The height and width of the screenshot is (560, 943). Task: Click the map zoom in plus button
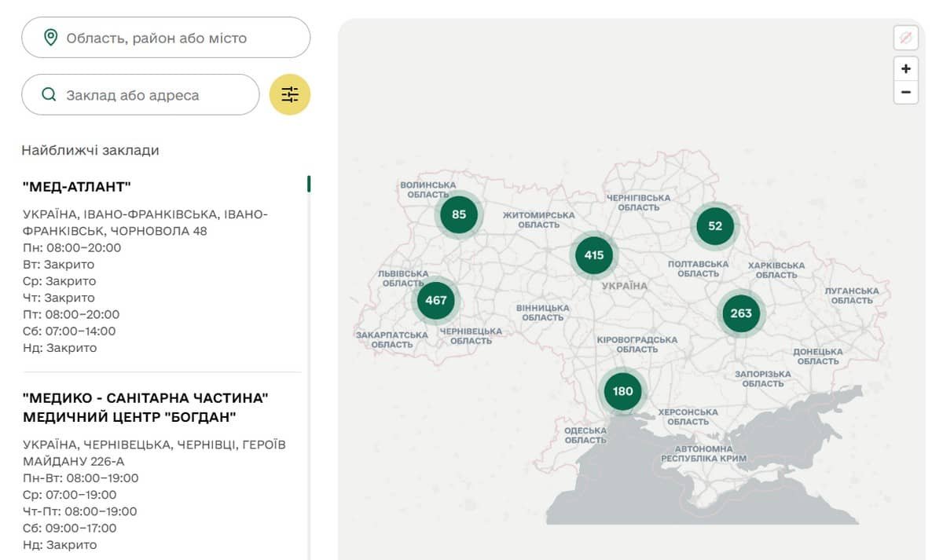tap(905, 68)
